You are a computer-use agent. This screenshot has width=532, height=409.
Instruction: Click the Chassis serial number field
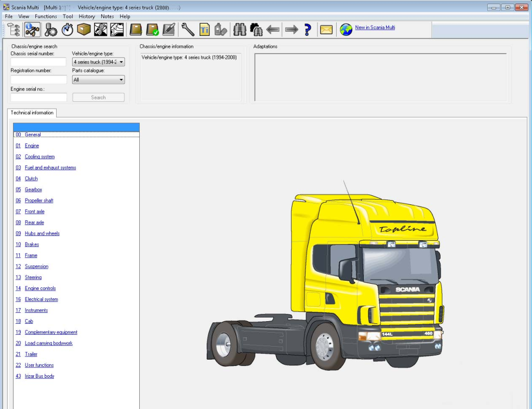coord(38,62)
